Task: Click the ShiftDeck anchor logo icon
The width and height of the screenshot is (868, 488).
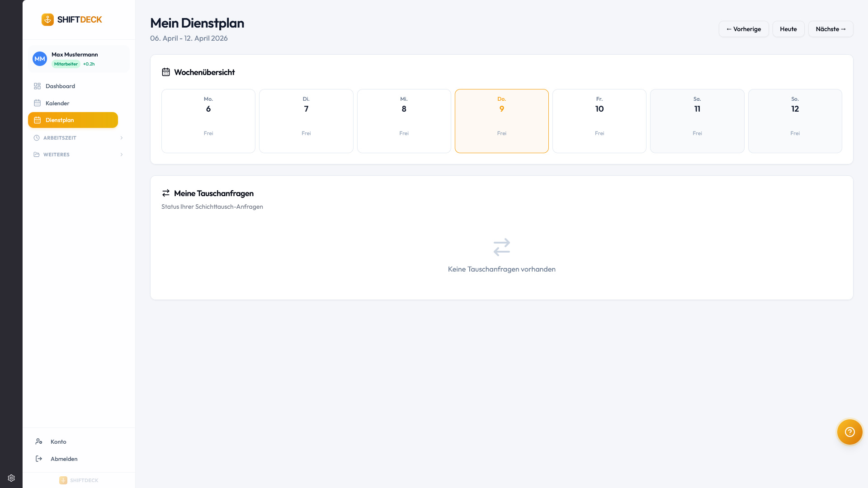Action: click(x=47, y=19)
